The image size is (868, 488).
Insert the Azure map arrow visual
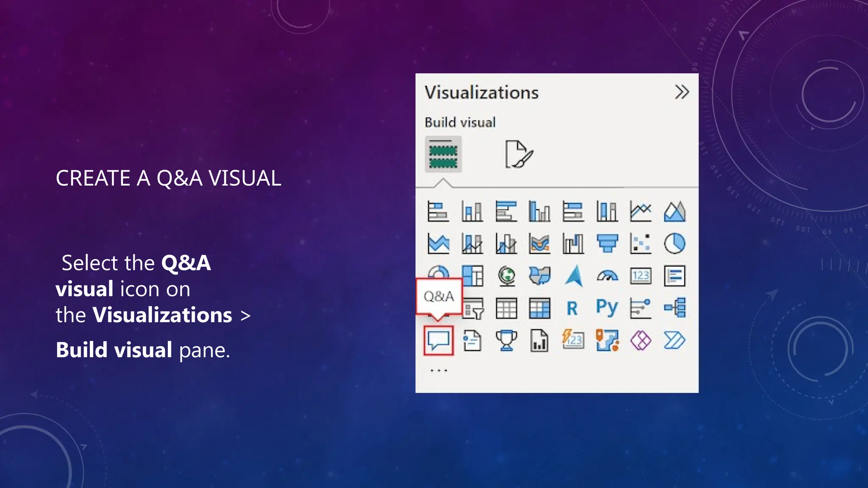[x=574, y=276]
